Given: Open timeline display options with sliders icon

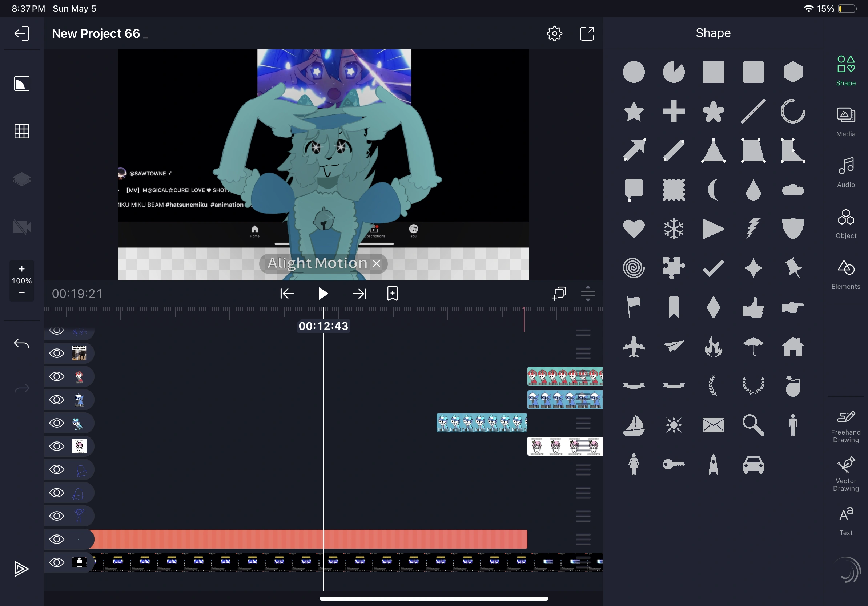Looking at the screenshot, I should [588, 294].
